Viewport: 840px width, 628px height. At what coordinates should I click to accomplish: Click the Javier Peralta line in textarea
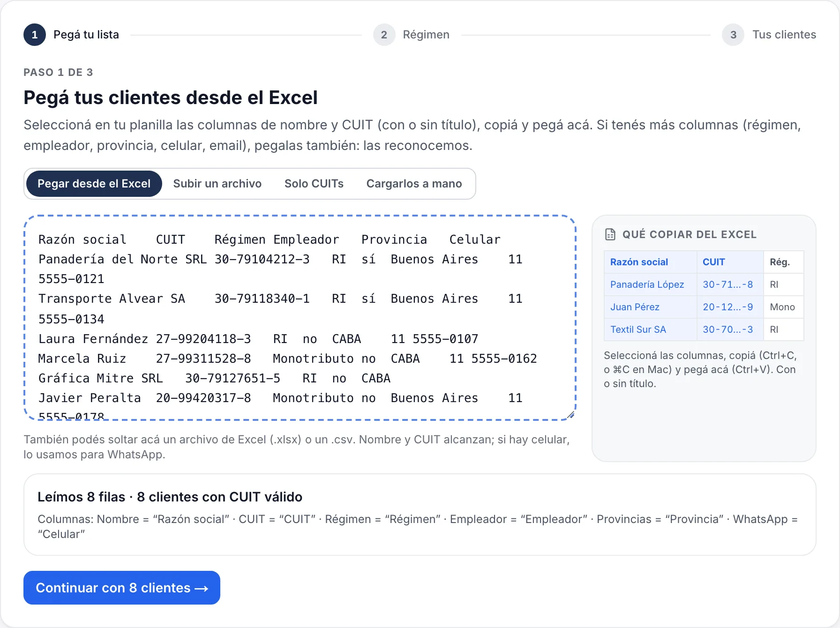point(280,398)
